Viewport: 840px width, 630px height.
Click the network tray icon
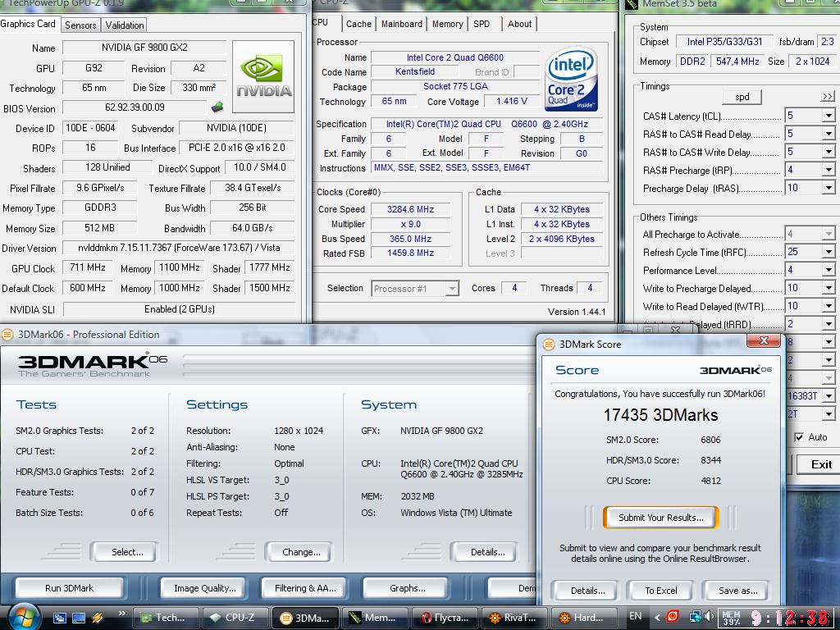click(696, 617)
